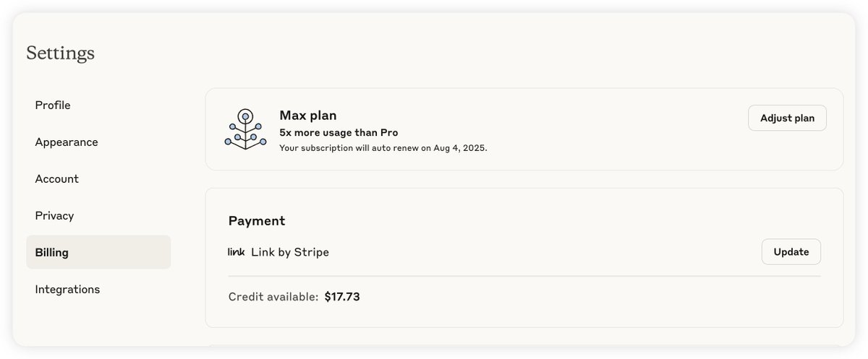Viewport: 868px width, 359px height.
Task: Open the Integrations settings section
Action: (67, 290)
